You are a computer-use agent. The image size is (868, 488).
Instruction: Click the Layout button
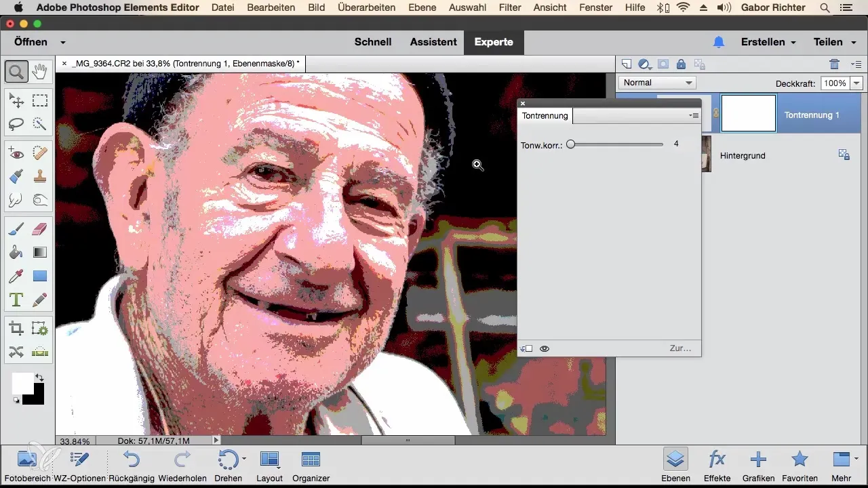tap(269, 465)
